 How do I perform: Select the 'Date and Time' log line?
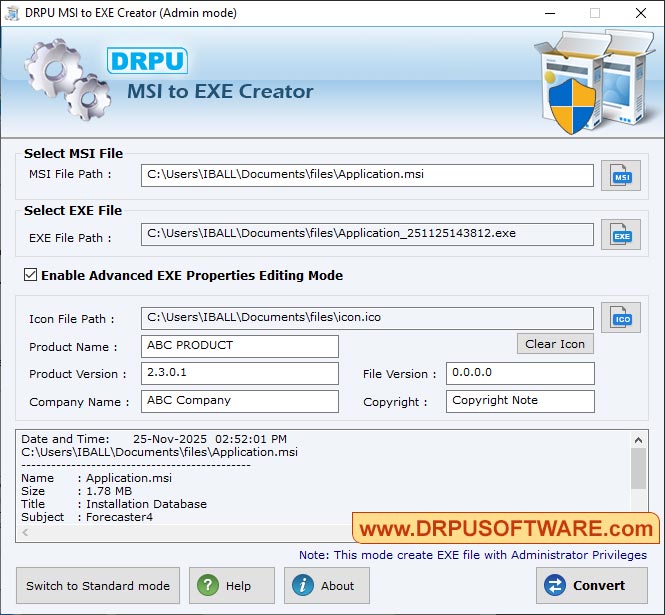pos(154,439)
